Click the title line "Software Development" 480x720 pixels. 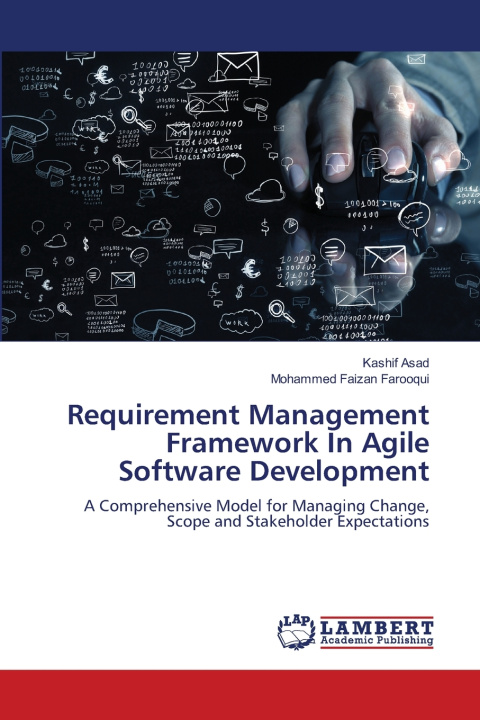pyautogui.click(x=274, y=472)
